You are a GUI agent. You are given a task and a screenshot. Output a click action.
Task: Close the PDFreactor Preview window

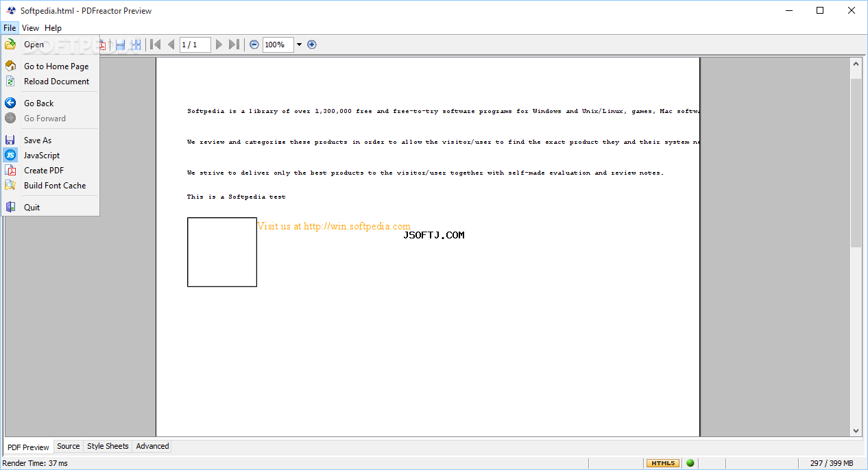pyautogui.click(x=852, y=11)
